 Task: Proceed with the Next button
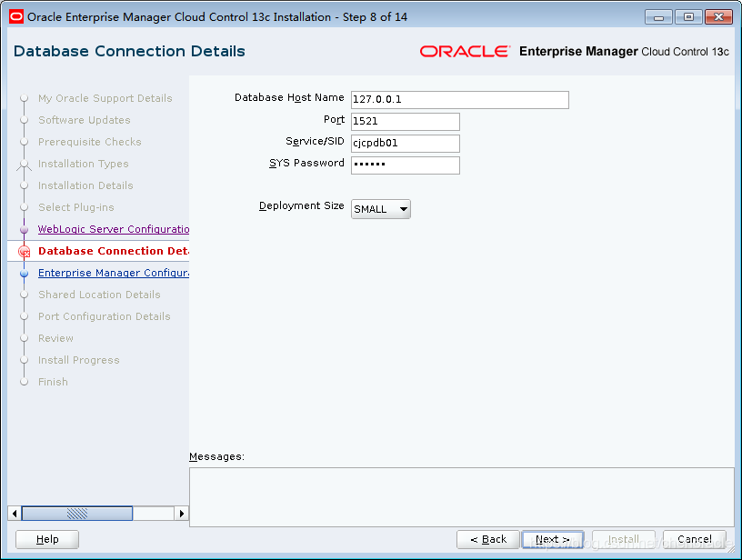pyautogui.click(x=552, y=539)
